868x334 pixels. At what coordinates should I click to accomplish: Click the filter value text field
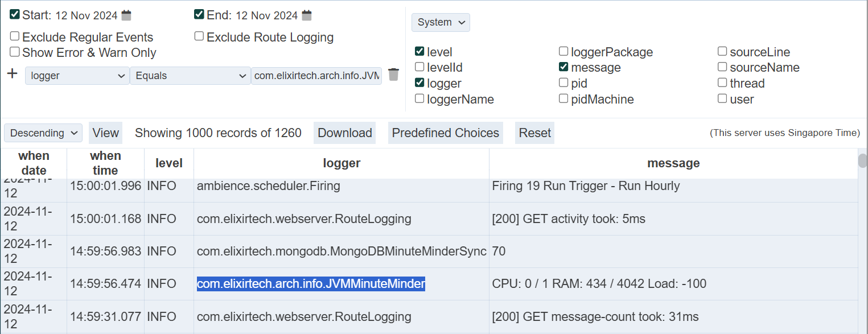point(316,76)
